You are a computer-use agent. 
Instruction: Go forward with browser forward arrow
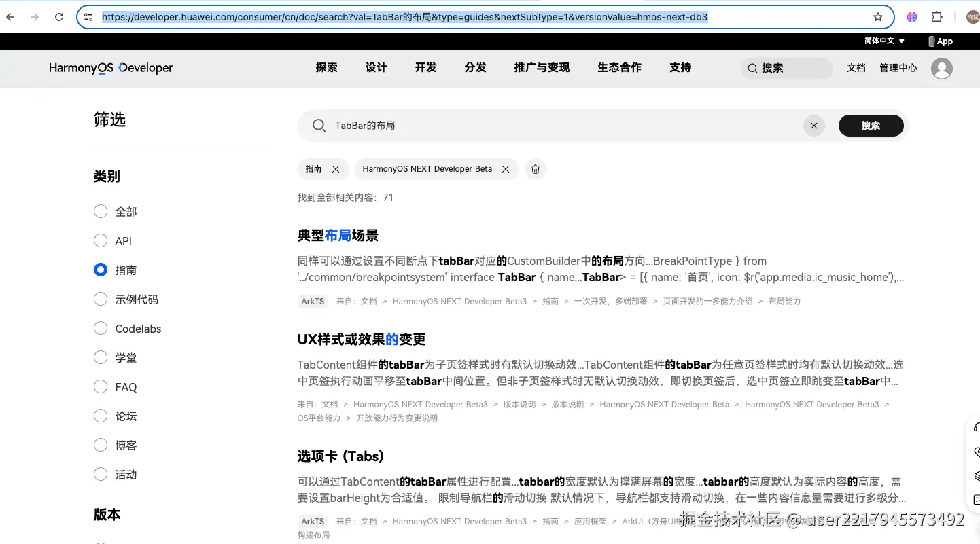(x=35, y=17)
